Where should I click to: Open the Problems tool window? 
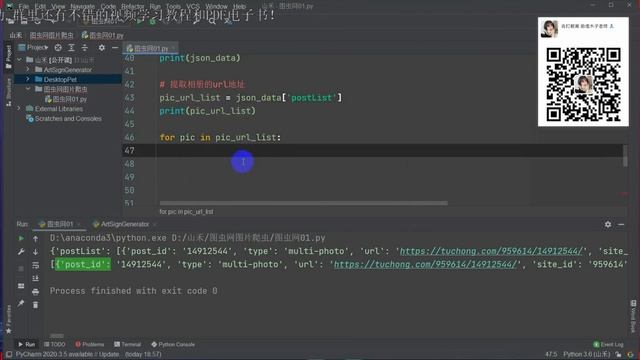(x=90, y=344)
